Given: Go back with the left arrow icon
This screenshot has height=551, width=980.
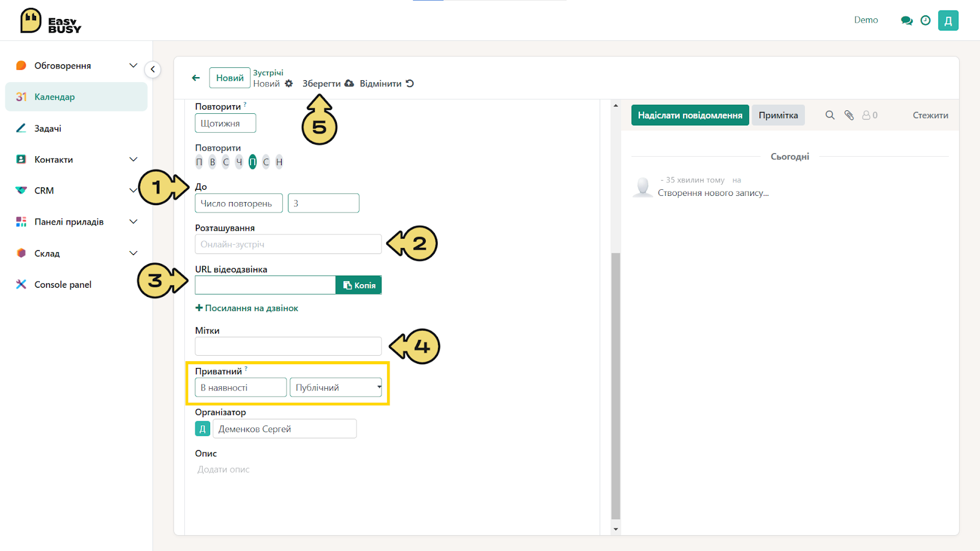Looking at the screenshot, I should tap(196, 78).
